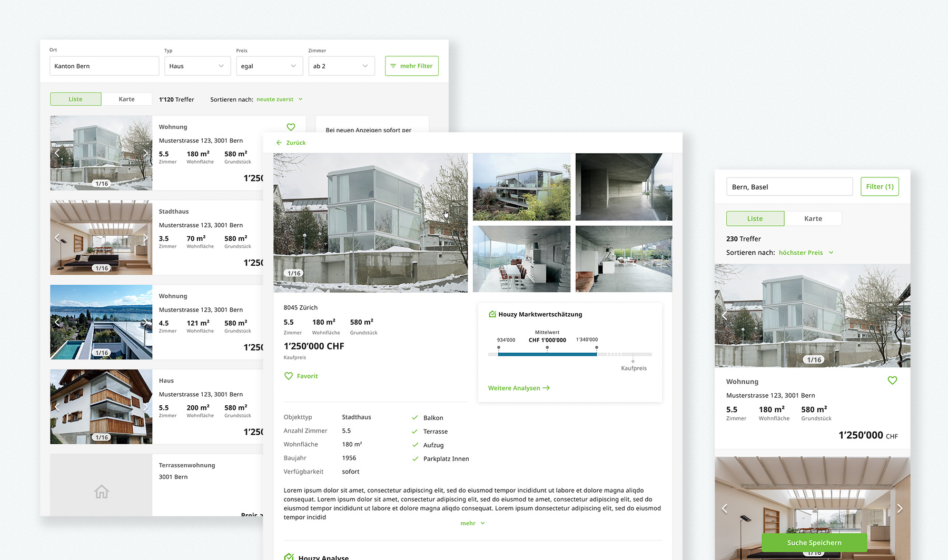Image resolution: width=948 pixels, height=560 pixels.
Task: Click the Stadthaus listing title
Action: 174,211
